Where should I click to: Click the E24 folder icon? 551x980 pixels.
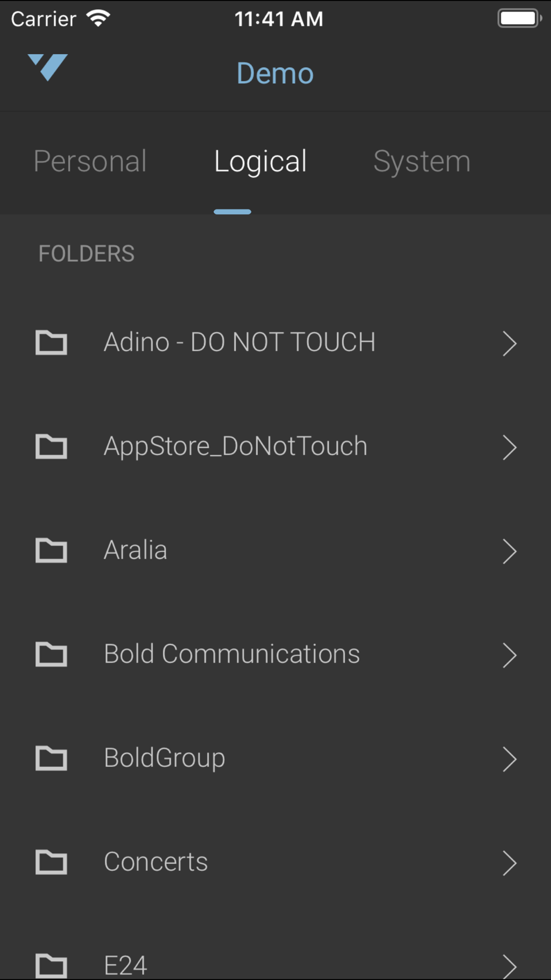click(x=51, y=966)
